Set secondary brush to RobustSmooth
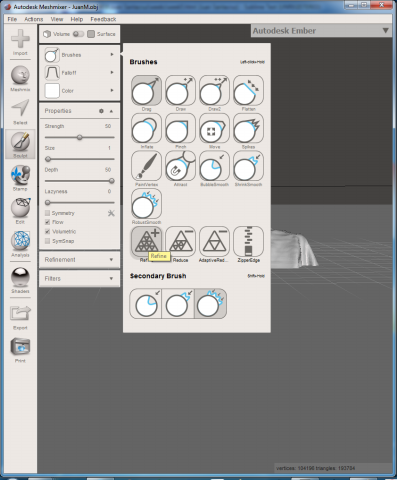The image size is (397, 480). (x=210, y=304)
